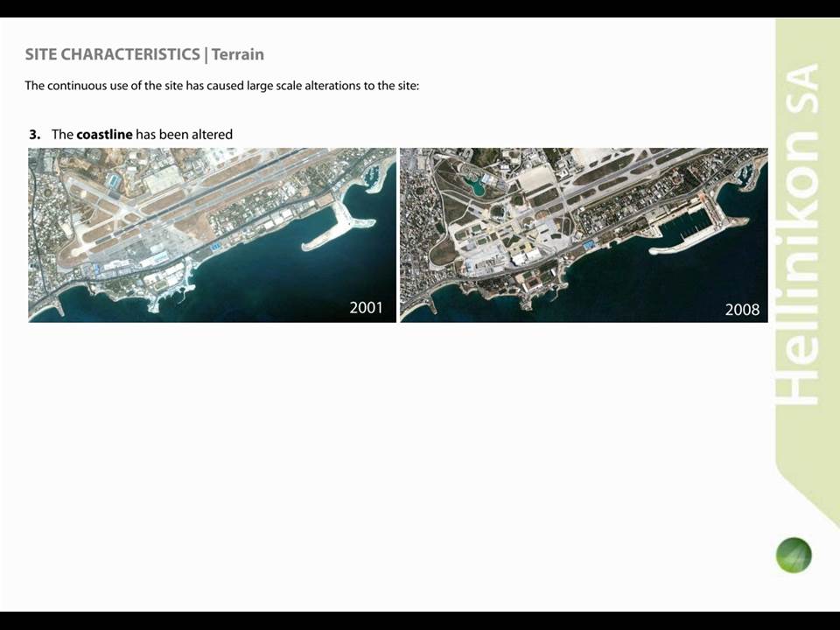This screenshot has width=840, height=630.
Task: Click the 2001 aerial site photo
Action: tap(212, 235)
